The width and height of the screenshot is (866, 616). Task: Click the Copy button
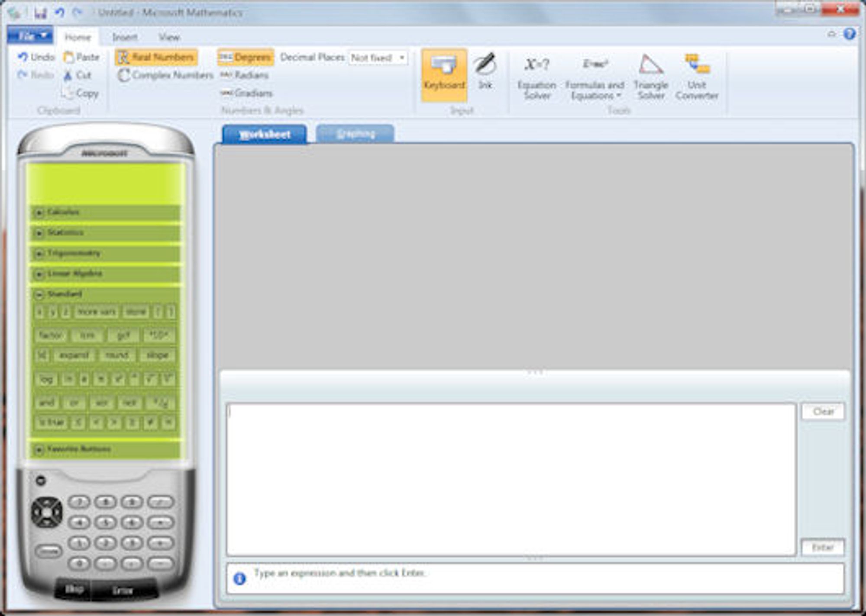click(81, 93)
